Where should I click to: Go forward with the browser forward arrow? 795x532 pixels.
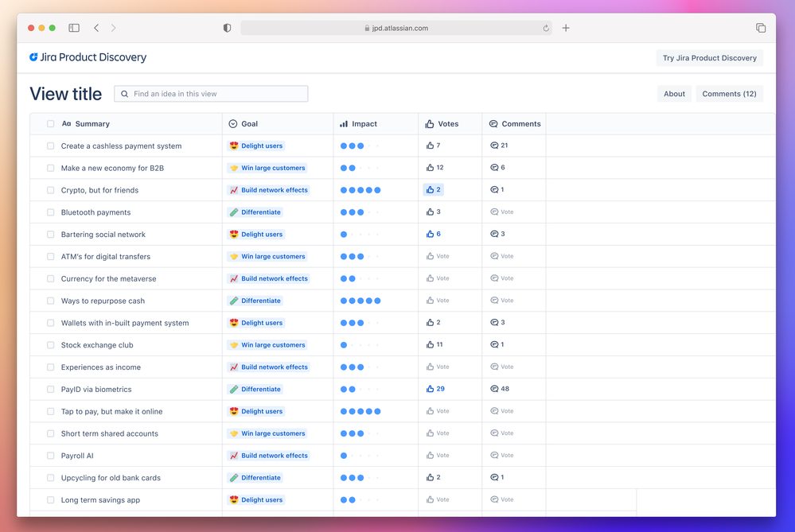tap(113, 28)
